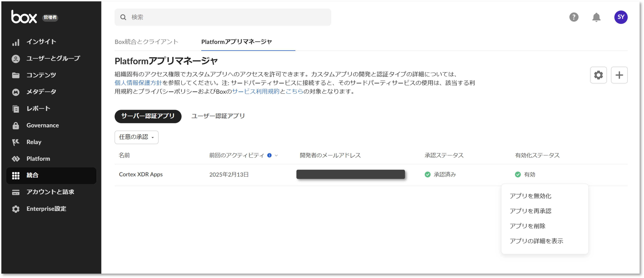The image size is (644, 278).
Task: Click the 名前 column header
Action: click(x=124, y=155)
